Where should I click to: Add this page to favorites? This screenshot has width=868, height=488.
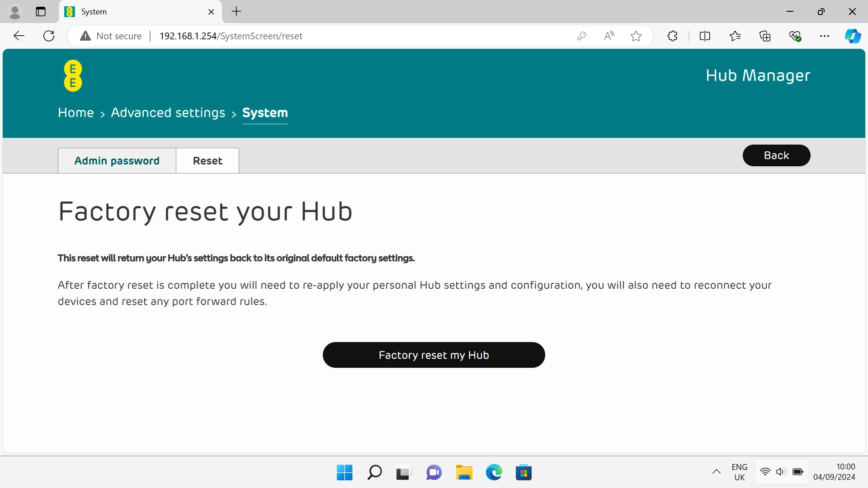coord(636,36)
